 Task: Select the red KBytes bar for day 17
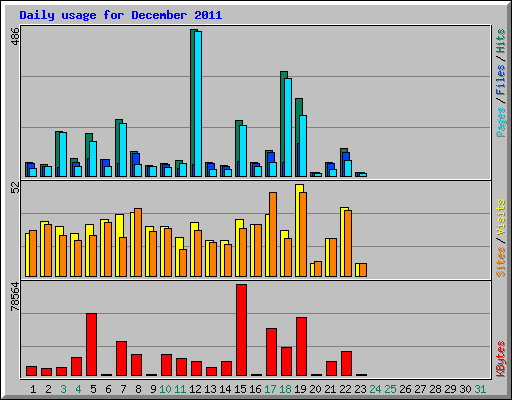(271, 352)
